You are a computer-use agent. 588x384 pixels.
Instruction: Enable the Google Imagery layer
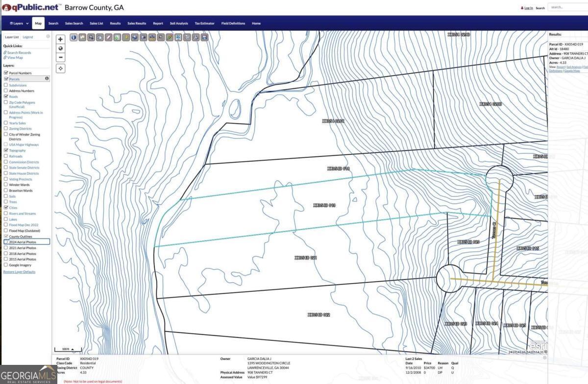tap(6, 265)
